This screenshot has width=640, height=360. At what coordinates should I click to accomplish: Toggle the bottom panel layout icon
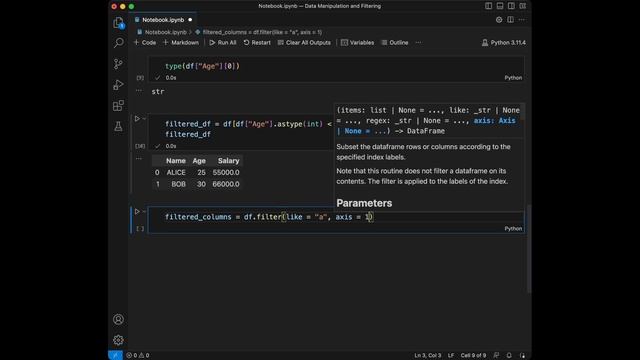pos(500,6)
